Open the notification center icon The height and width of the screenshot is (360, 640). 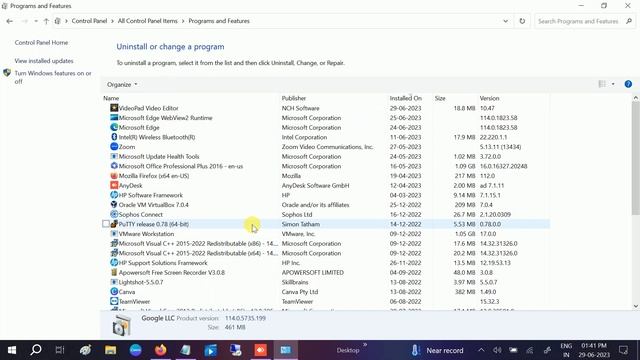point(623,350)
